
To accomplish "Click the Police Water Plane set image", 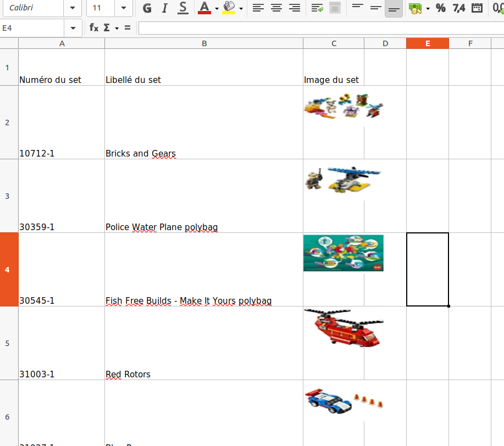I will coord(344,180).
